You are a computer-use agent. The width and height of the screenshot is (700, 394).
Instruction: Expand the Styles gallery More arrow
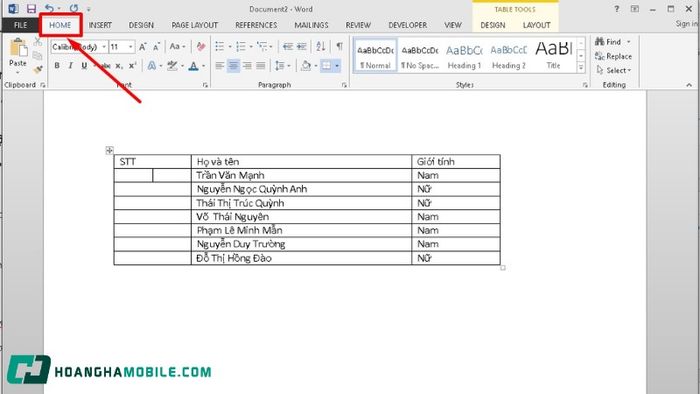581,68
